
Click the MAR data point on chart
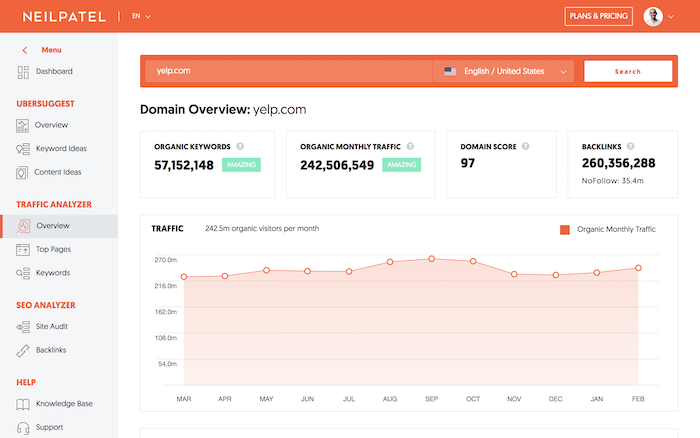(184, 277)
